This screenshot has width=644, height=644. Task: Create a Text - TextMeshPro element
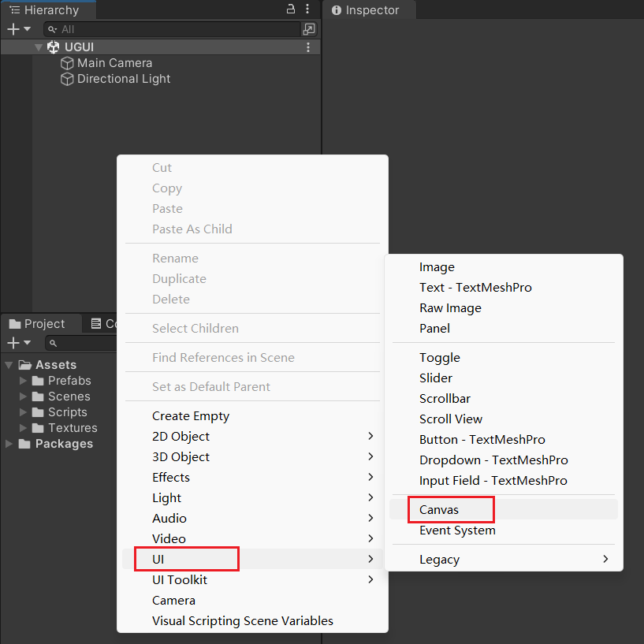(504, 288)
